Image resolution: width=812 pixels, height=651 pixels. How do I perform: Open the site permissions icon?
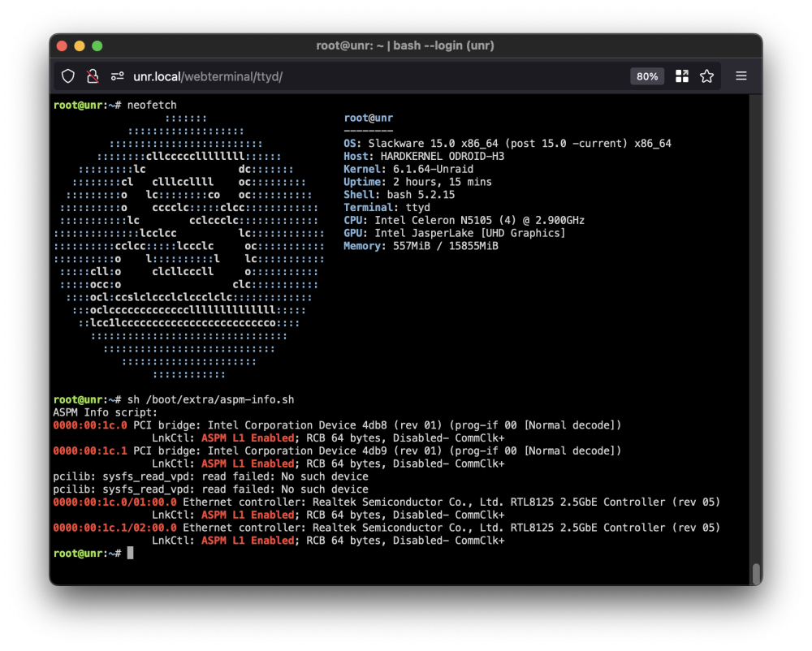point(118,76)
